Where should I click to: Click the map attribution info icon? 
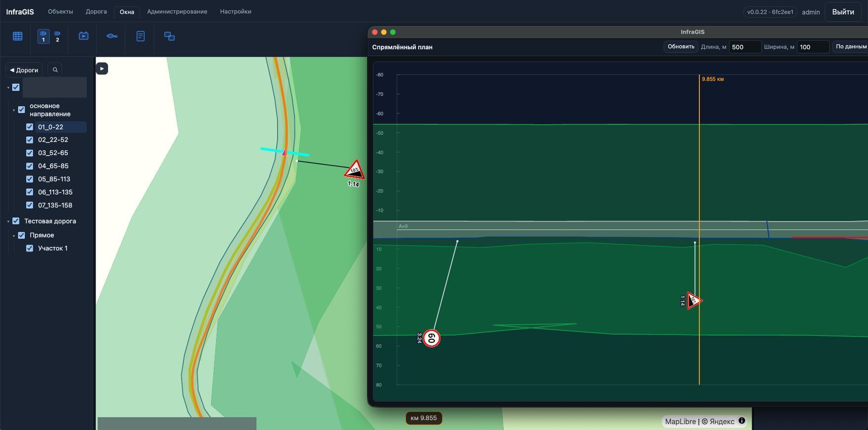[x=742, y=421]
